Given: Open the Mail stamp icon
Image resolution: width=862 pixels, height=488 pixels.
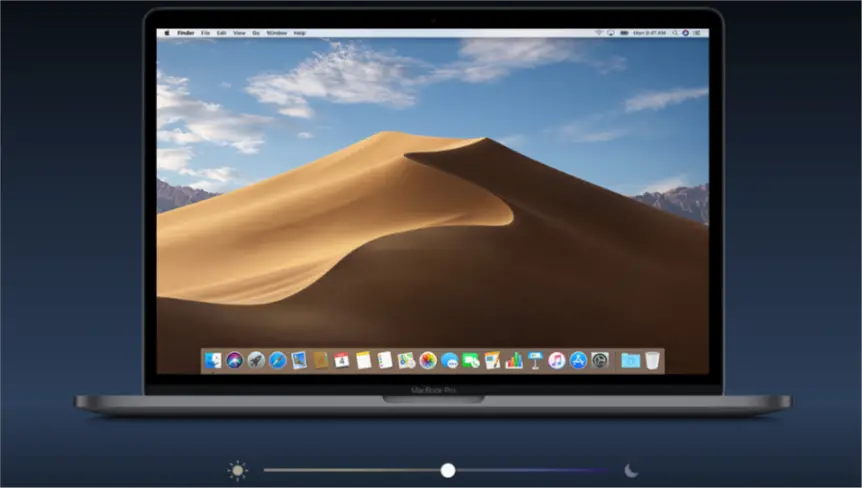Looking at the screenshot, I should pos(299,361).
